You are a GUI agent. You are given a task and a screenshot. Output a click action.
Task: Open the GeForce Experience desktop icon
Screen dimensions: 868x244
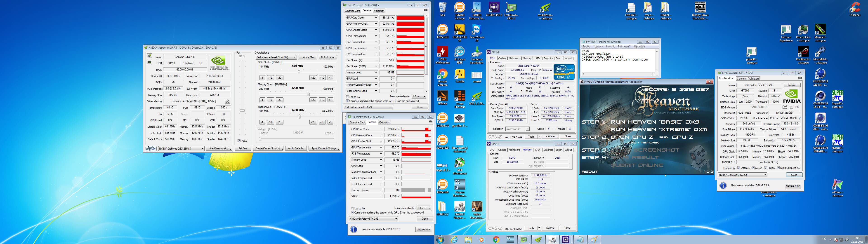786,33
